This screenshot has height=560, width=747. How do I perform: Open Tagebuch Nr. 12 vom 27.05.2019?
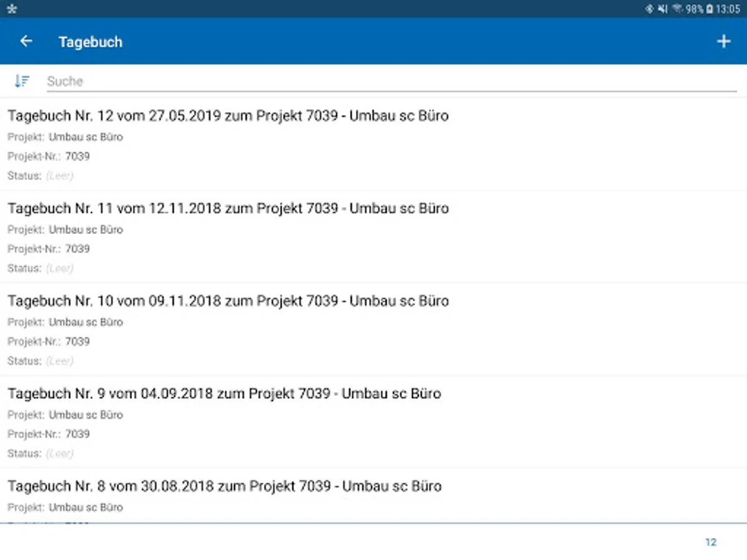[x=228, y=116]
